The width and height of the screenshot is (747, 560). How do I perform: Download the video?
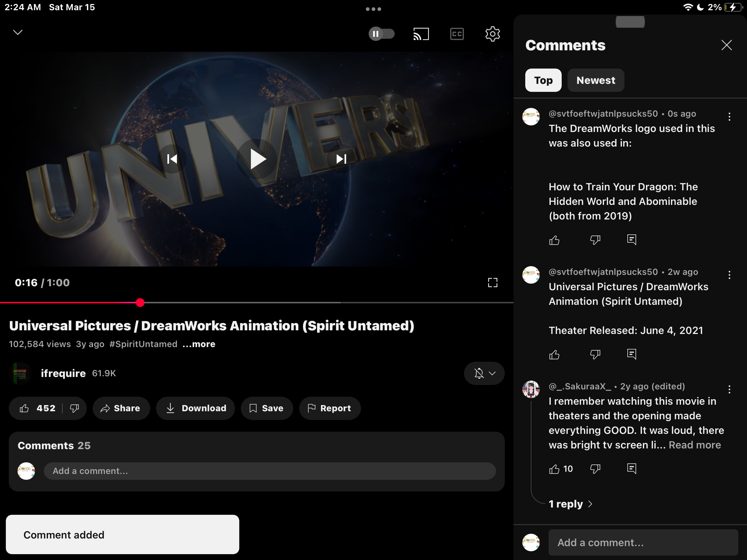[196, 408]
